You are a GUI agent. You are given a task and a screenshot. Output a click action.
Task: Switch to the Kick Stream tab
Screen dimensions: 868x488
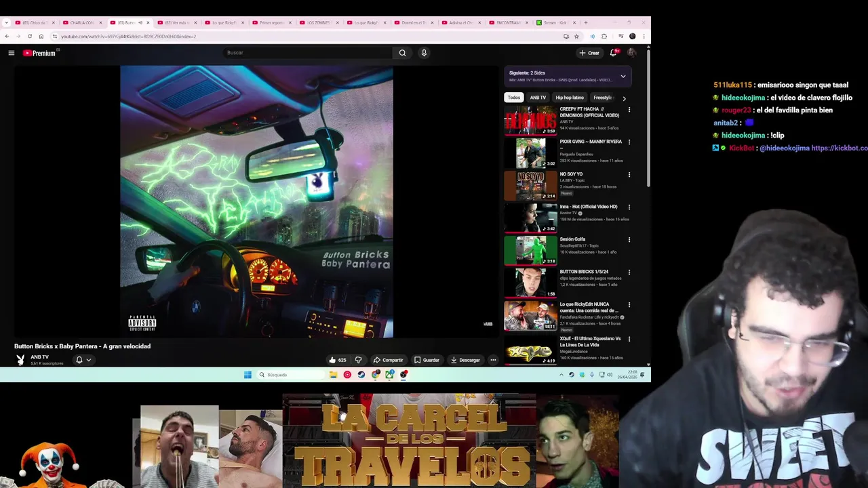click(555, 22)
